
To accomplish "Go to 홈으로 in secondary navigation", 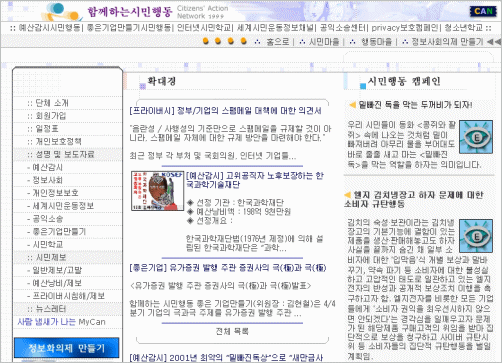I will pyautogui.click(x=278, y=42).
